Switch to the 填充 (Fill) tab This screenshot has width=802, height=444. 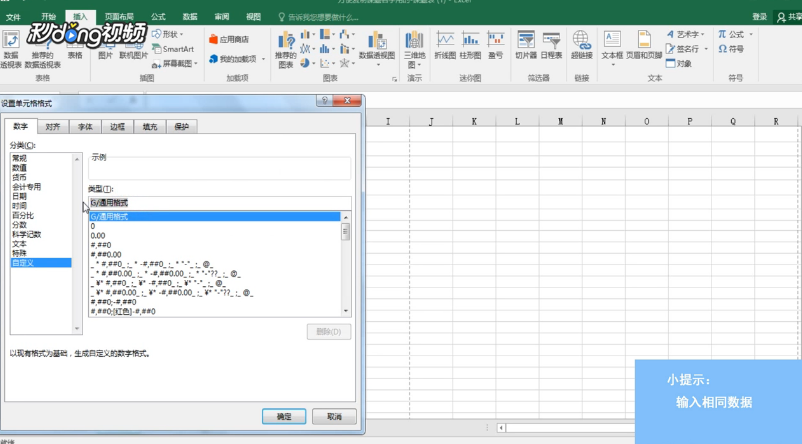click(x=149, y=127)
